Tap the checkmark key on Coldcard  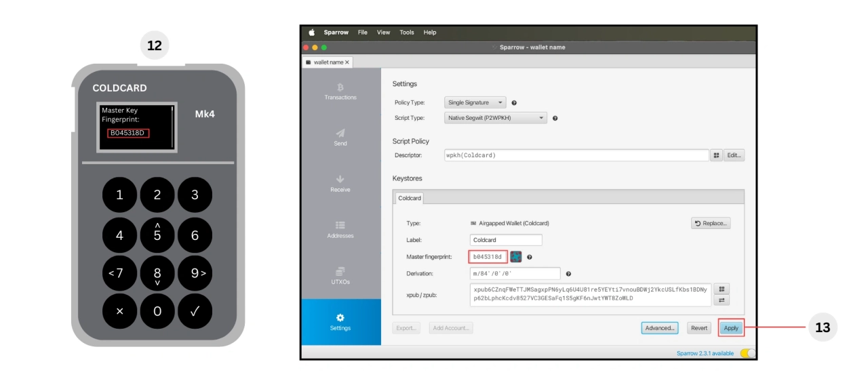coord(195,311)
